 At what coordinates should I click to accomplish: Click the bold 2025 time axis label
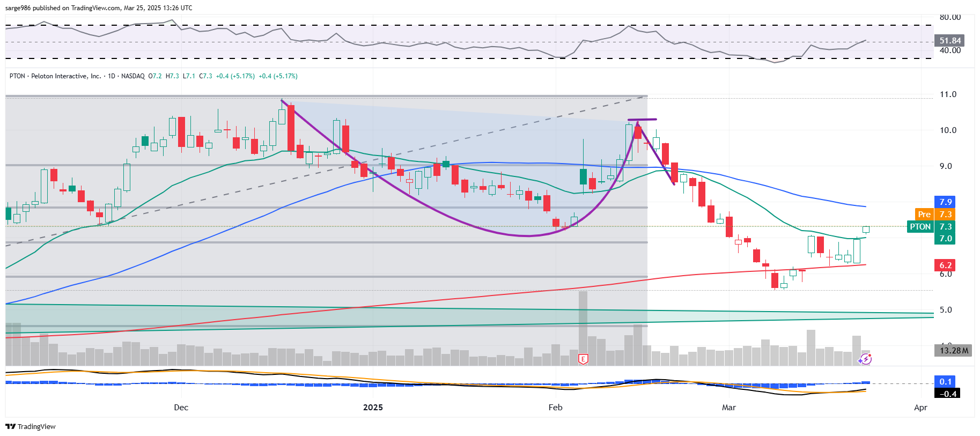pyautogui.click(x=373, y=408)
